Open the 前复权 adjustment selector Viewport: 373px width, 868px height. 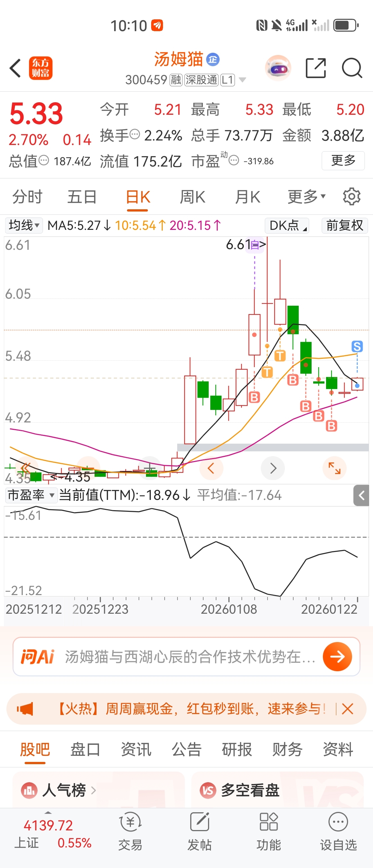344,225
